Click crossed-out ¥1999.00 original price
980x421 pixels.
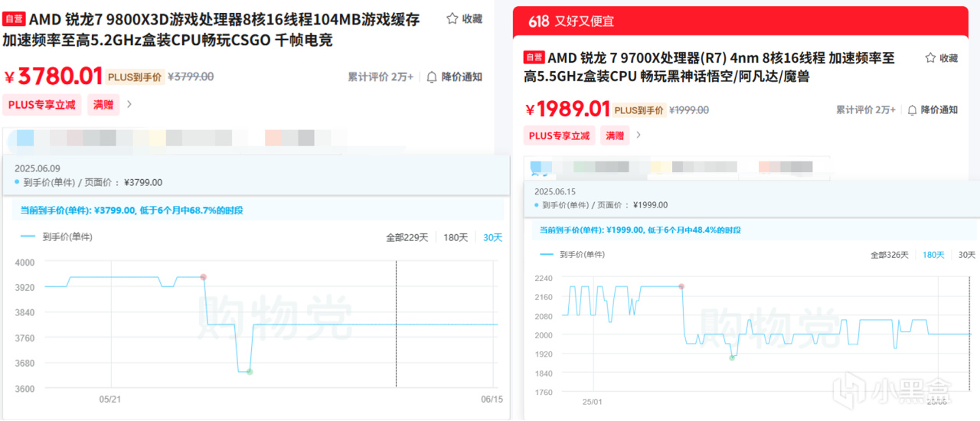[689, 110]
